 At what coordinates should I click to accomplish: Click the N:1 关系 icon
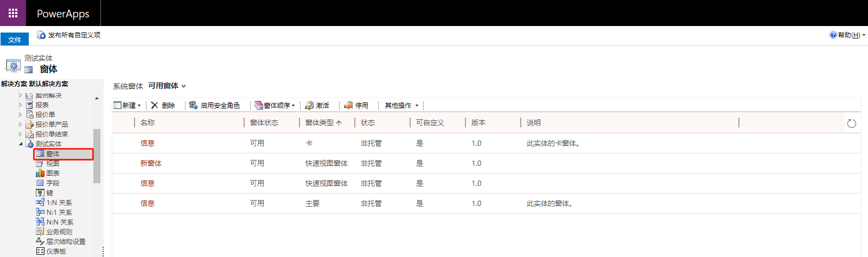(40, 212)
